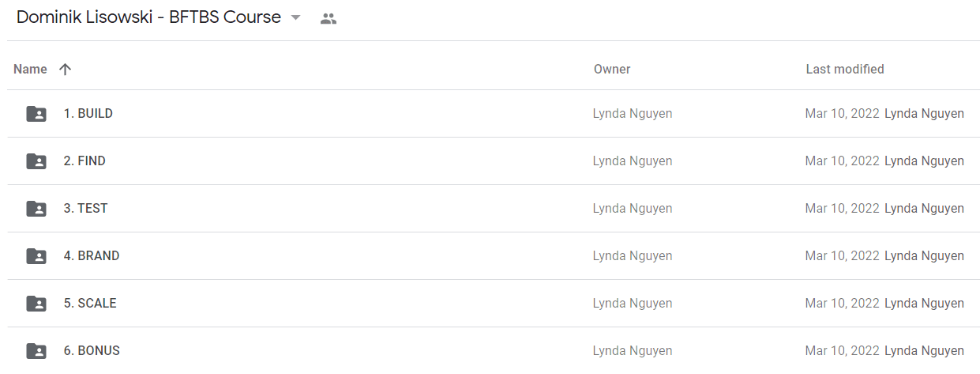The image size is (980, 374).
Task: Open the folder title dropdown arrow
Action: (296, 17)
